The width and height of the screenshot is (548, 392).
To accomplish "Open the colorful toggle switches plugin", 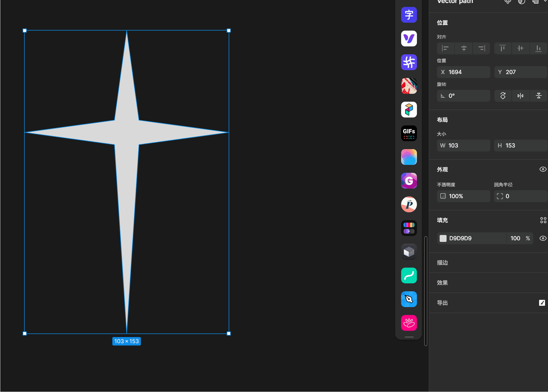I will (x=409, y=228).
